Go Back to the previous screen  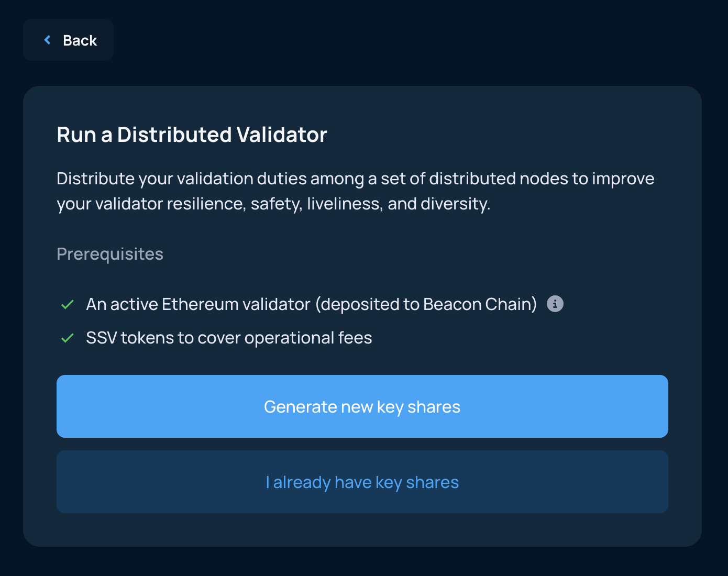point(68,40)
